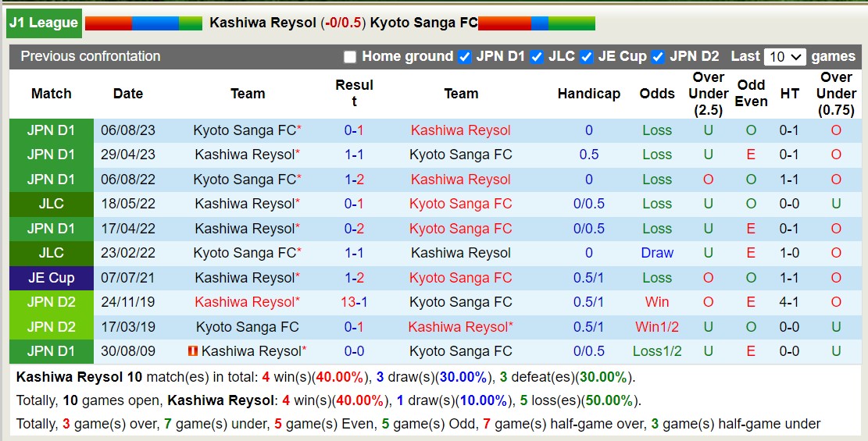This screenshot has height=441, width=868.
Task: Click handicap 0.5 for 29/04/23
Action: 589,155
